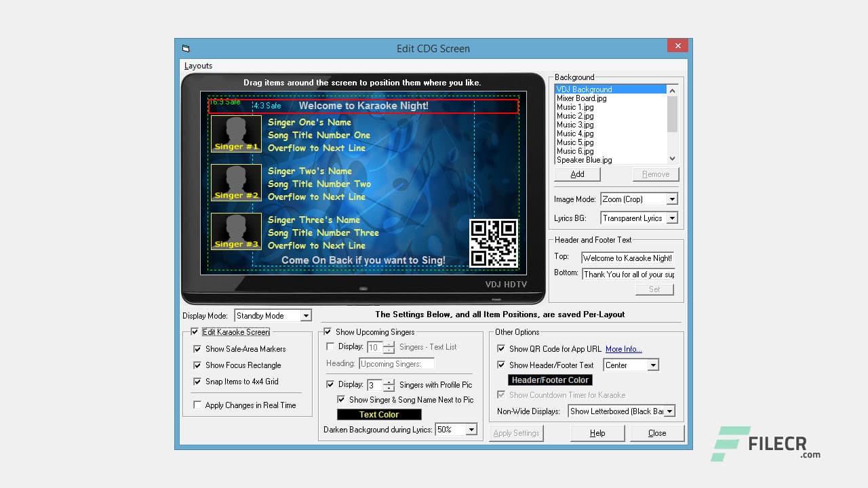Open the Image Mode dropdown

pyautogui.click(x=671, y=199)
